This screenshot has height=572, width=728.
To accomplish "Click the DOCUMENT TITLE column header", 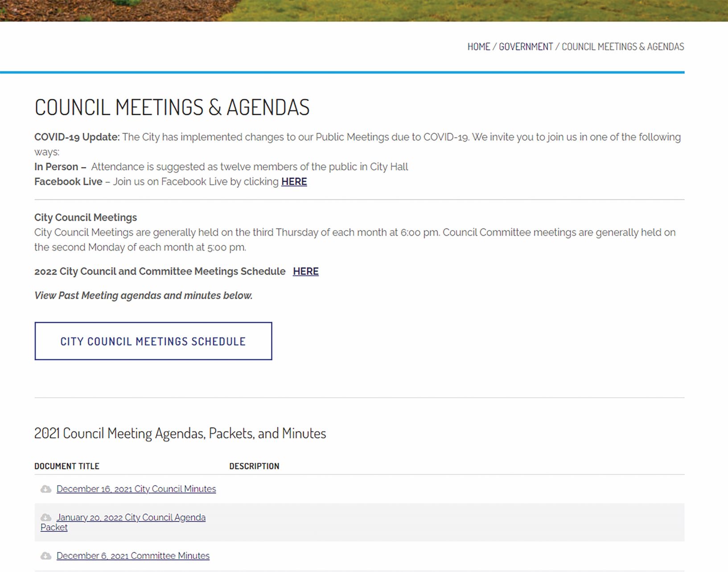I will point(67,466).
